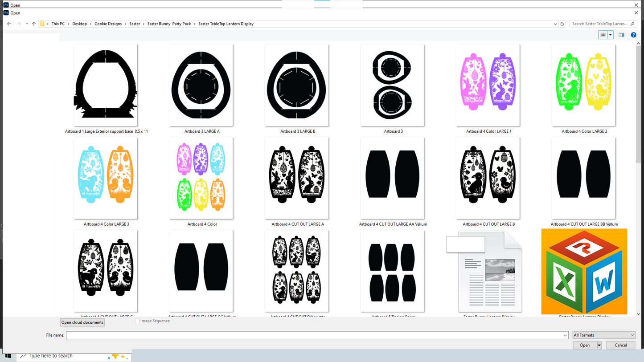The image size is (644, 362).
Task: Click the Cancel button
Action: (621, 345)
